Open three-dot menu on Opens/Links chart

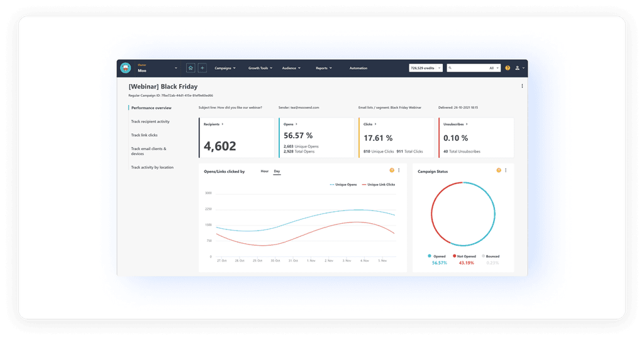pos(399,170)
